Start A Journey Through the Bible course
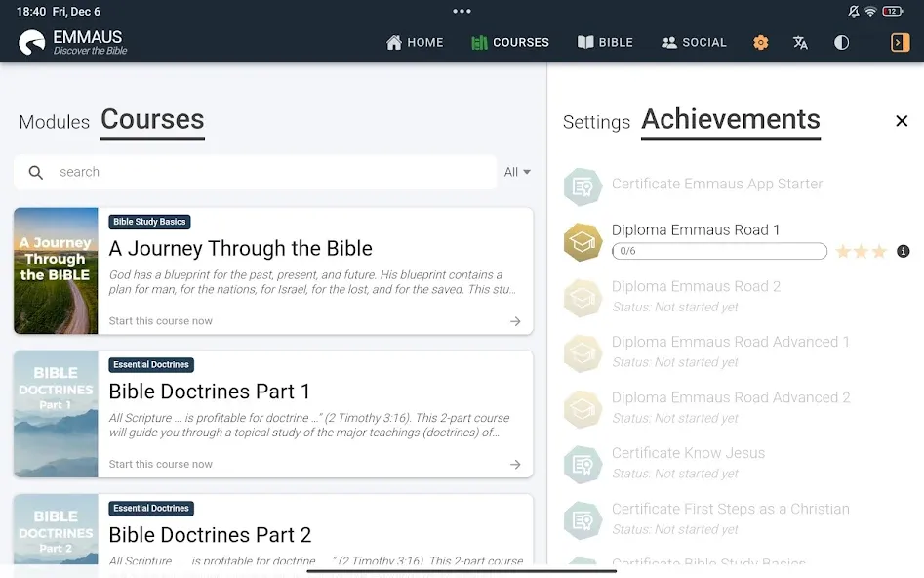Image resolution: width=924 pixels, height=578 pixels. coord(160,321)
